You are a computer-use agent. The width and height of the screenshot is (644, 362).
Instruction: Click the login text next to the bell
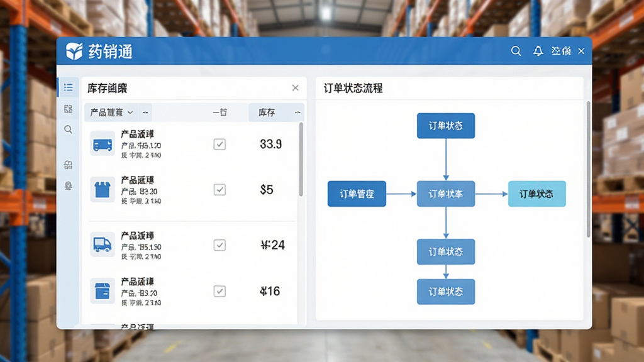[x=561, y=51]
